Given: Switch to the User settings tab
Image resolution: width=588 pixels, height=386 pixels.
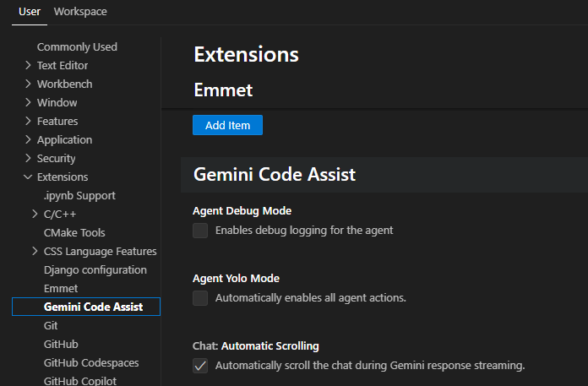Looking at the screenshot, I should pos(30,12).
